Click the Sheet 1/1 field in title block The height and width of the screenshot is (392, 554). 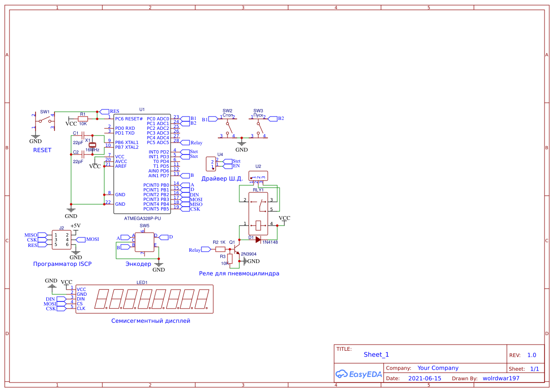click(529, 368)
